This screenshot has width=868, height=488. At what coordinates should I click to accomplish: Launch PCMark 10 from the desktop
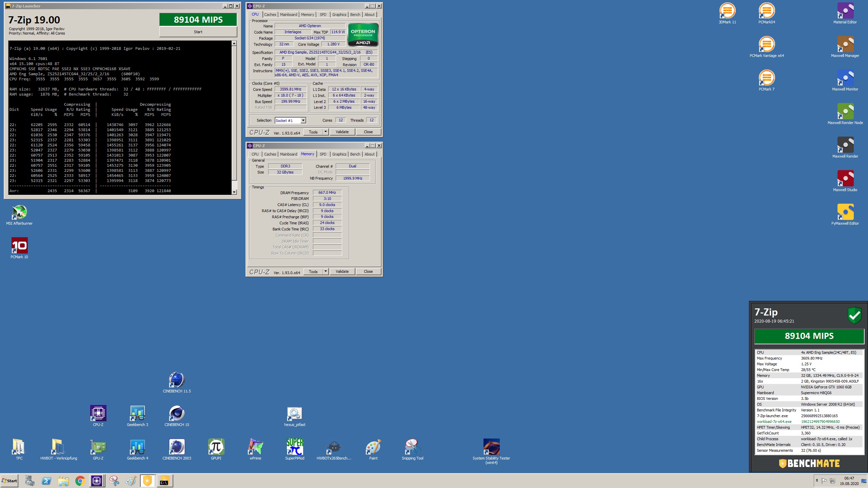19,248
